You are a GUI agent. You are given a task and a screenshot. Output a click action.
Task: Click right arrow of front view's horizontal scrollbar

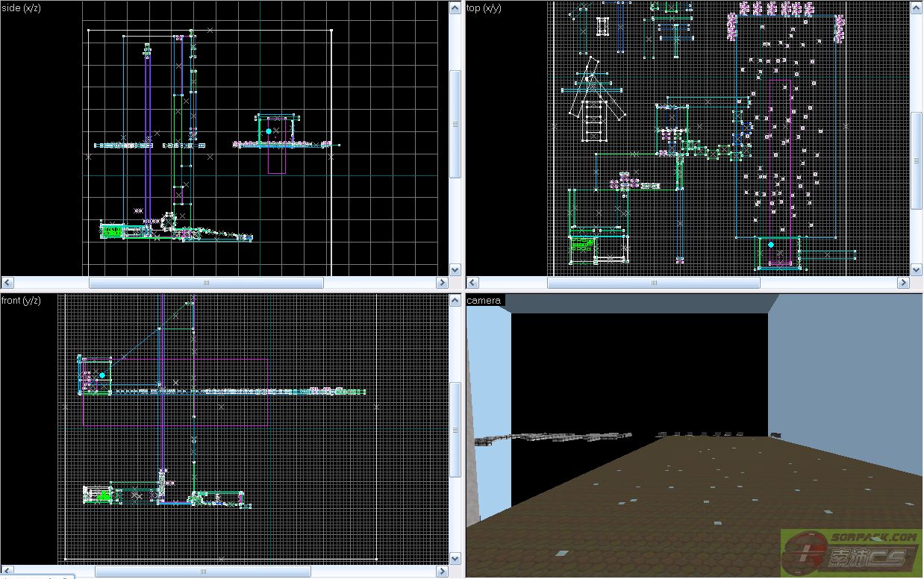click(x=442, y=572)
